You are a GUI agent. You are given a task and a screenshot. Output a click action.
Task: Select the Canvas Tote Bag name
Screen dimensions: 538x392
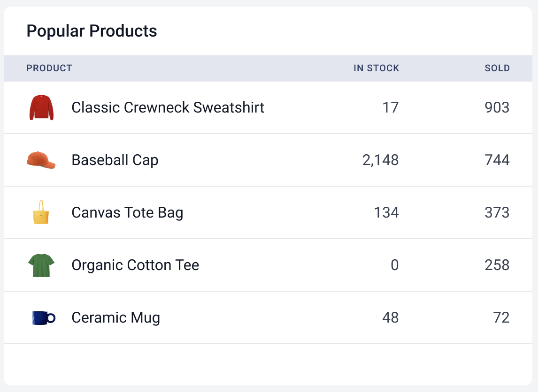(127, 212)
